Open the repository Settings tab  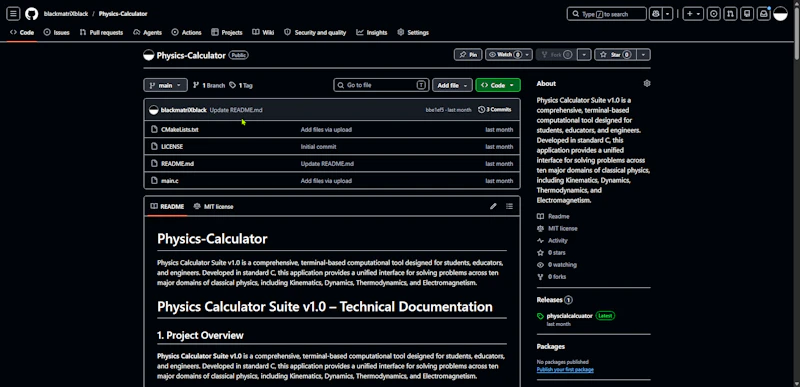[413, 32]
